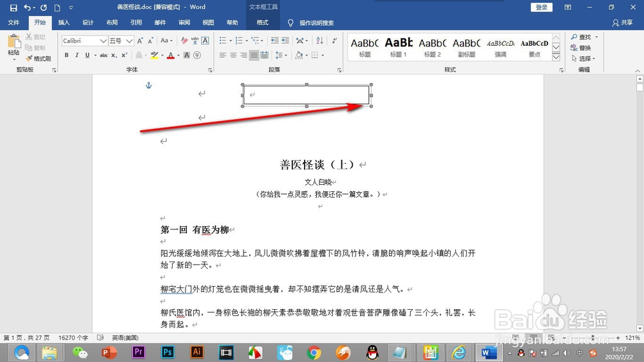Open the borders dropdown

[x=323, y=55]
